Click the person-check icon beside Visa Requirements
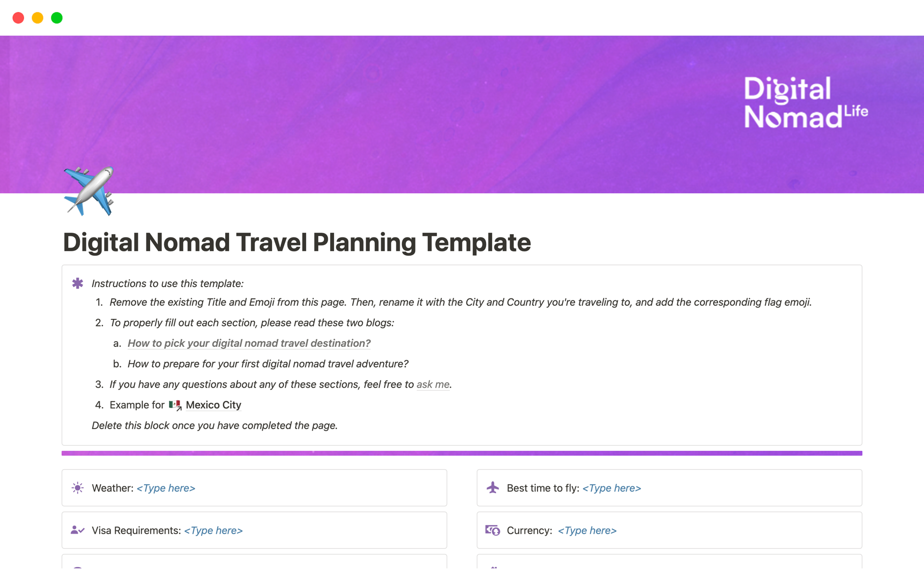The height and width of the screenshot is (578, 924). 77,530
